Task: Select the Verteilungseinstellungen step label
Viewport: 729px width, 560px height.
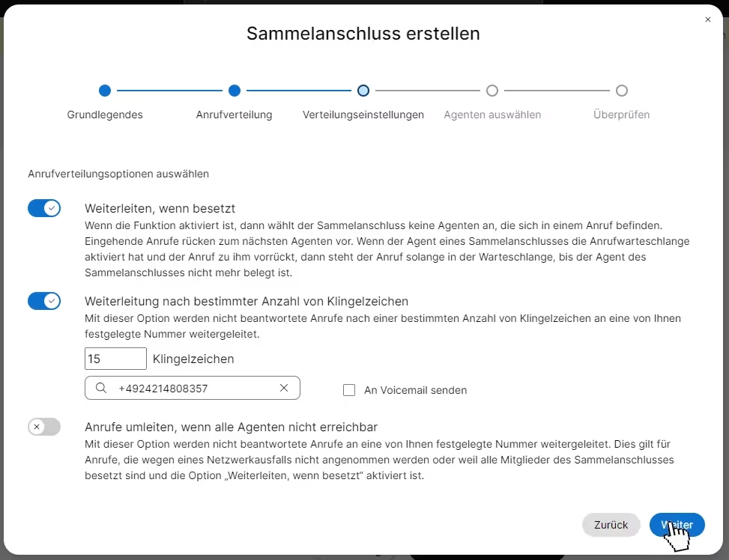Action: click(363, 115)
